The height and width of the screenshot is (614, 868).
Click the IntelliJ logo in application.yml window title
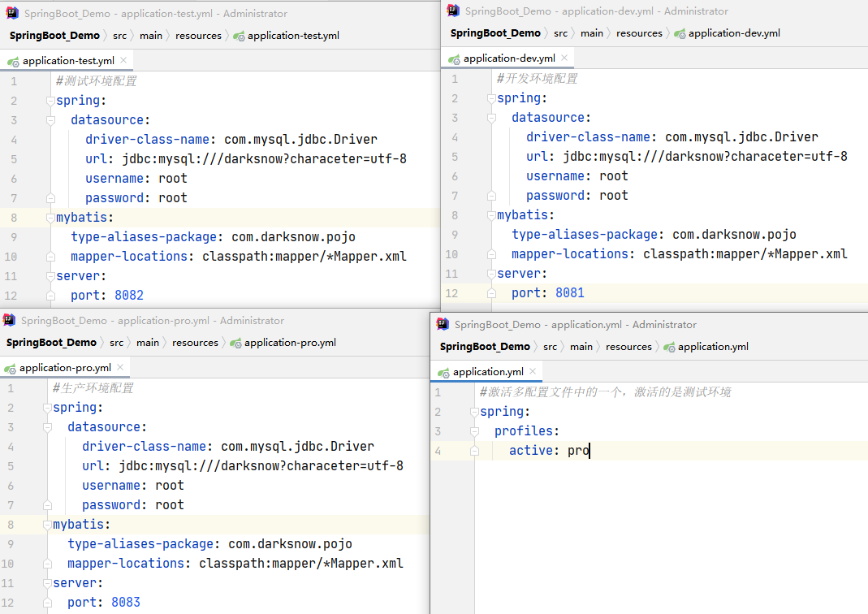443,324
